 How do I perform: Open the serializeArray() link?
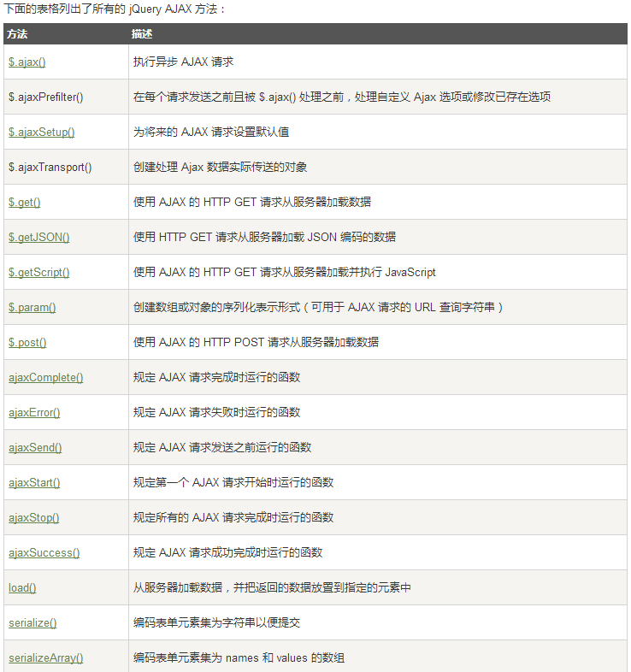[x=46, y=658]
